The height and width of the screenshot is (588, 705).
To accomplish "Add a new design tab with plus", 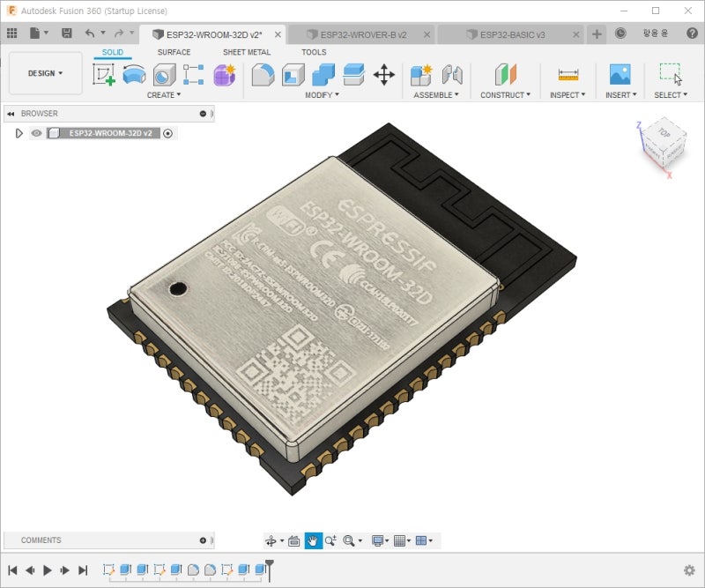I will tap(597, 34).
